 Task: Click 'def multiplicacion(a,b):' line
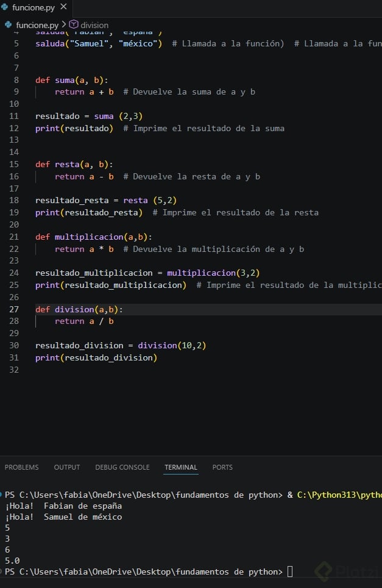94,237
